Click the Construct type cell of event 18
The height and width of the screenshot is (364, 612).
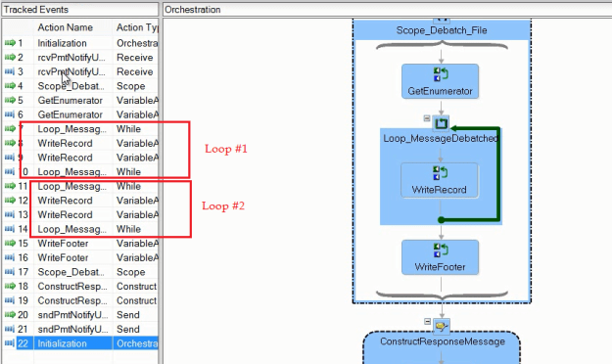tap(137, 287)
